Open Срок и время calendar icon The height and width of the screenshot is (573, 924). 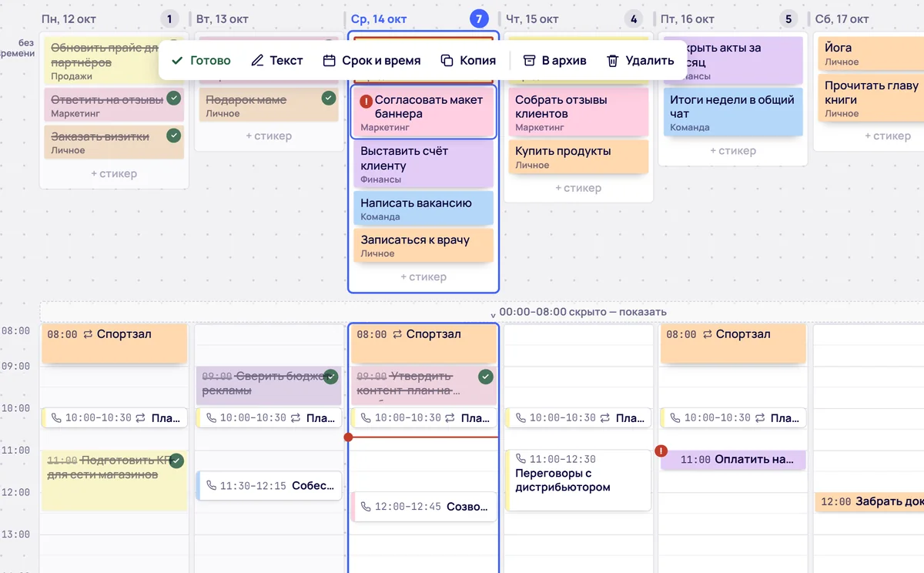(329, 60)
